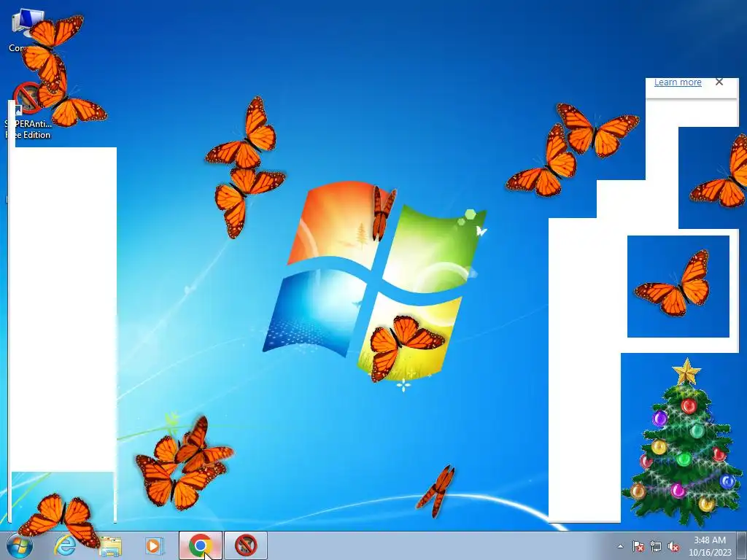Open the clock showing 3:48 AM
747x560 pixels.
[x=710, y=546]
